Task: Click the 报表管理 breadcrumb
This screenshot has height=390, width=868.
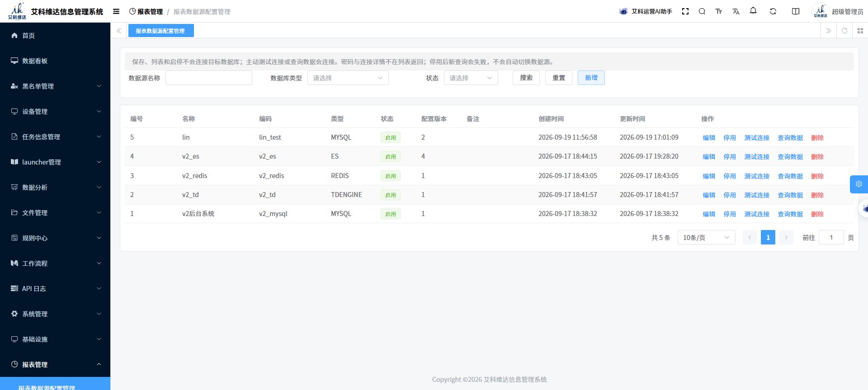Action: (146, 11)
